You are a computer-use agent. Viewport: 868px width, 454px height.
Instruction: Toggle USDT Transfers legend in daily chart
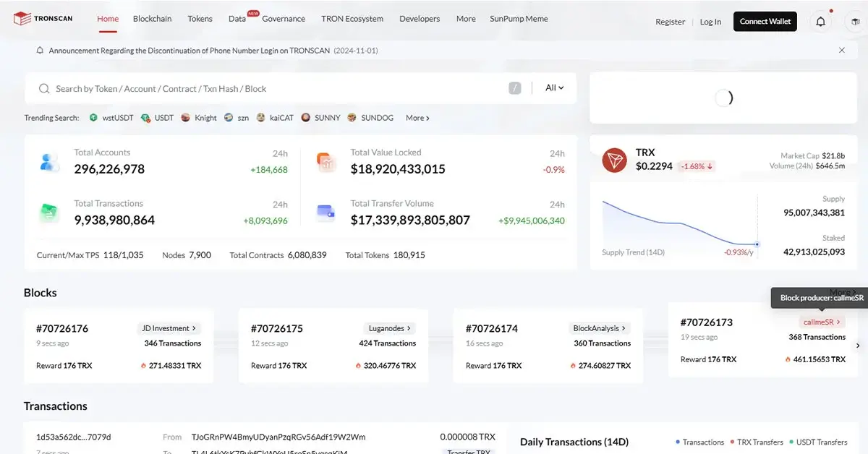coord(818,442)
